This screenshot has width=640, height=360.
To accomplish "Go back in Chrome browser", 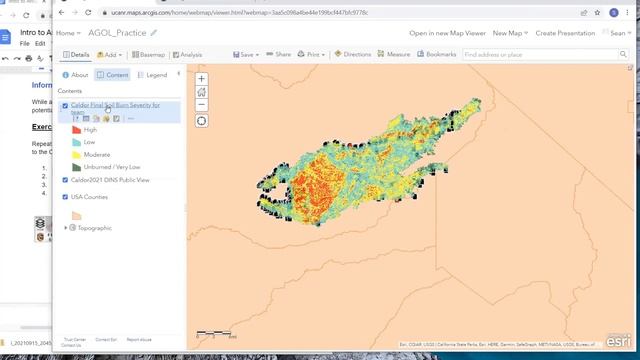I will point(61,13).
